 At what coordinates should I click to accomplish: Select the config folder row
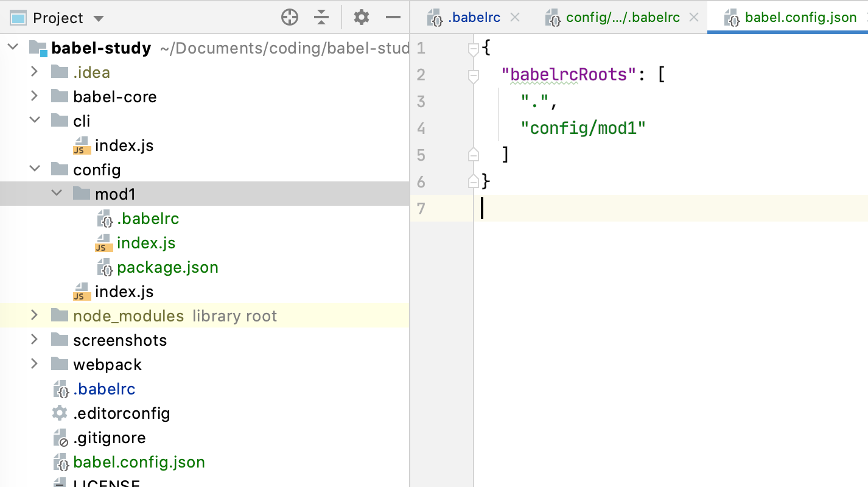click(205, 170)
